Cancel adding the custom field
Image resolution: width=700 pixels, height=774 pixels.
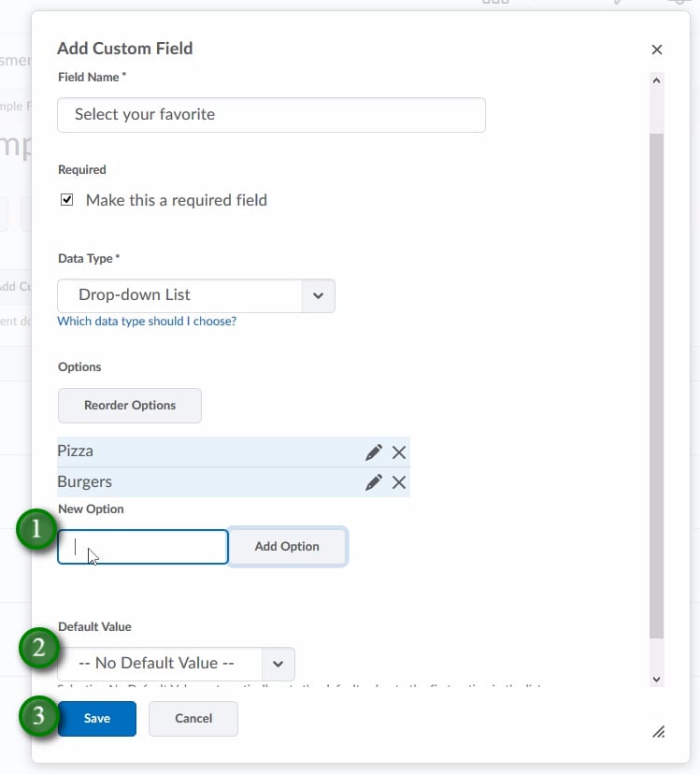(193, 719)
